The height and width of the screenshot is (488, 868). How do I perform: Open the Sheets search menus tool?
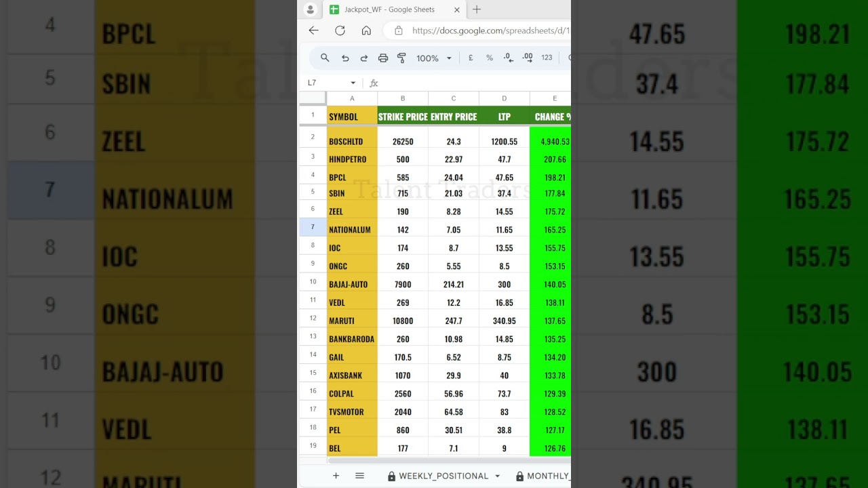(x=325, y=58)
